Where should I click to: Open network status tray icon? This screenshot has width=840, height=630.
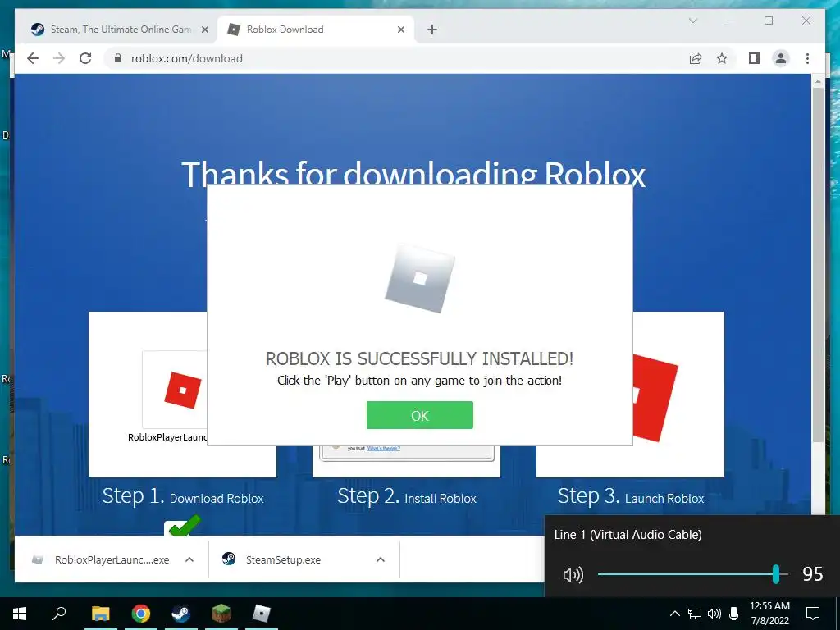coord(695,614)
